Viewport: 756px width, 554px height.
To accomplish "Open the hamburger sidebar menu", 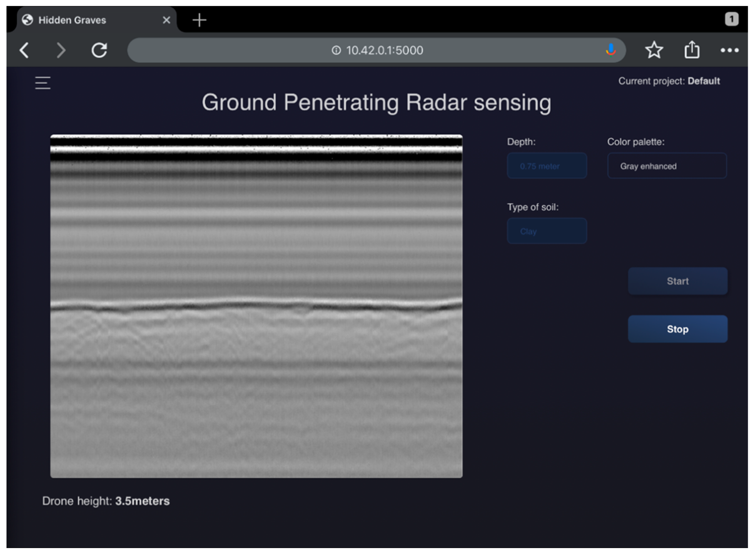I will [43, 83].
